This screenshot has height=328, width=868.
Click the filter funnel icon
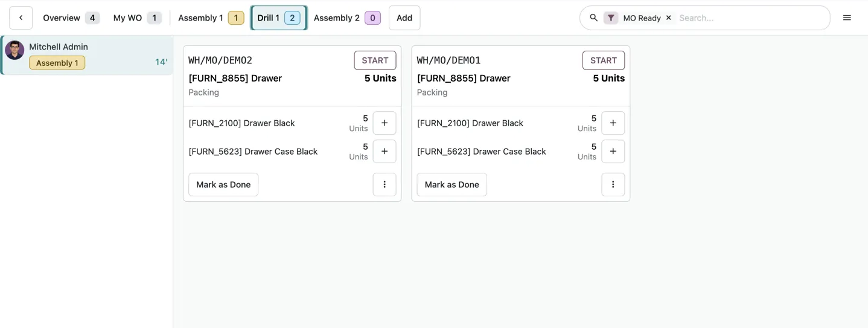[x=611, y=18]
